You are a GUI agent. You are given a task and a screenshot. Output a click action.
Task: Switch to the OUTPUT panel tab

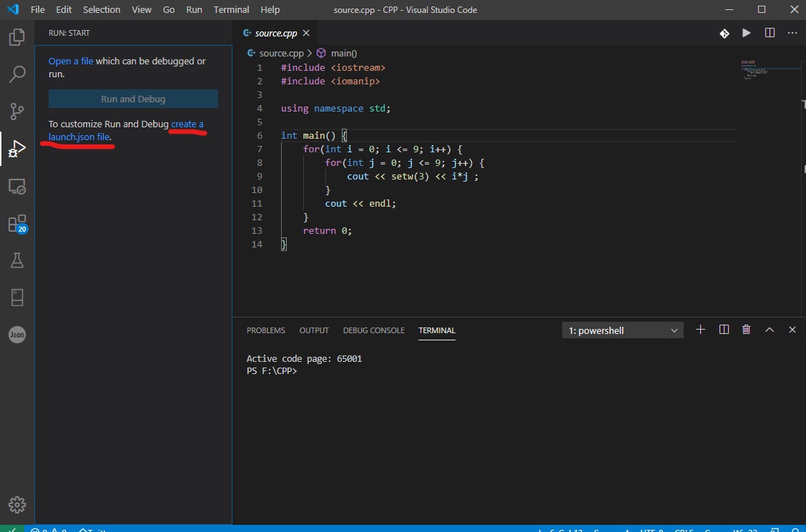(x=314, y=330)
